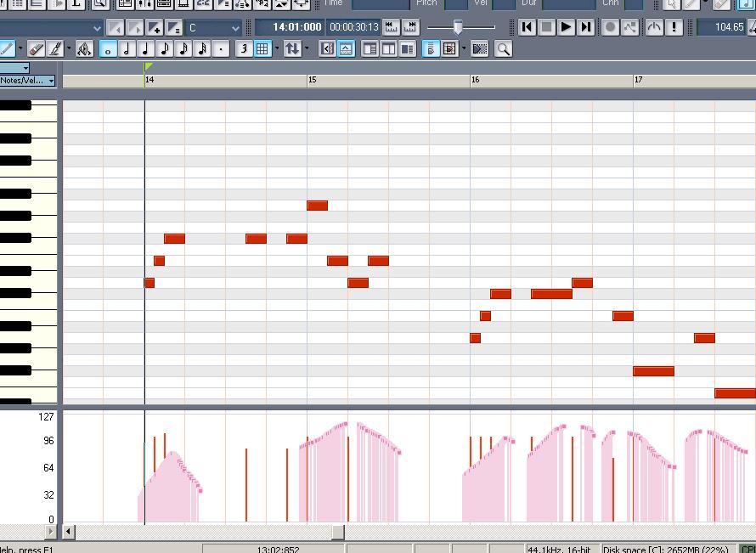The image size is (756, 553).
Task: Click the 00:00:30:13 timecode display
Action: (354, 27)
